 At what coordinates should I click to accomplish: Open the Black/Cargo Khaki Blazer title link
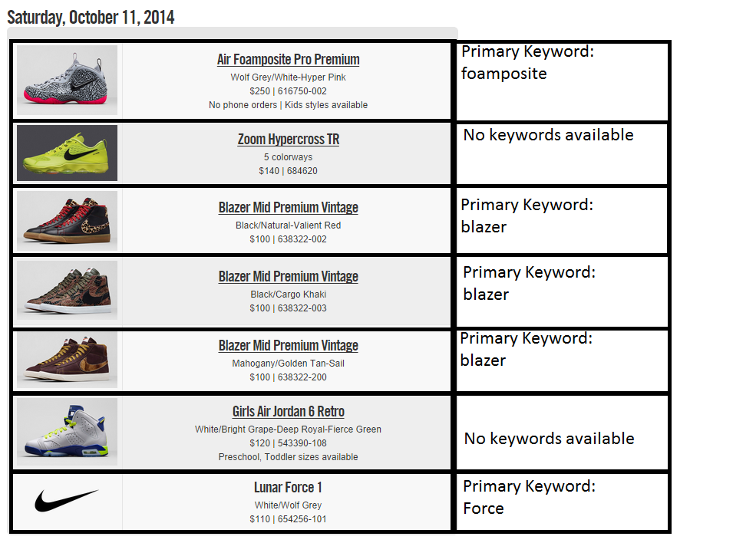288,277
